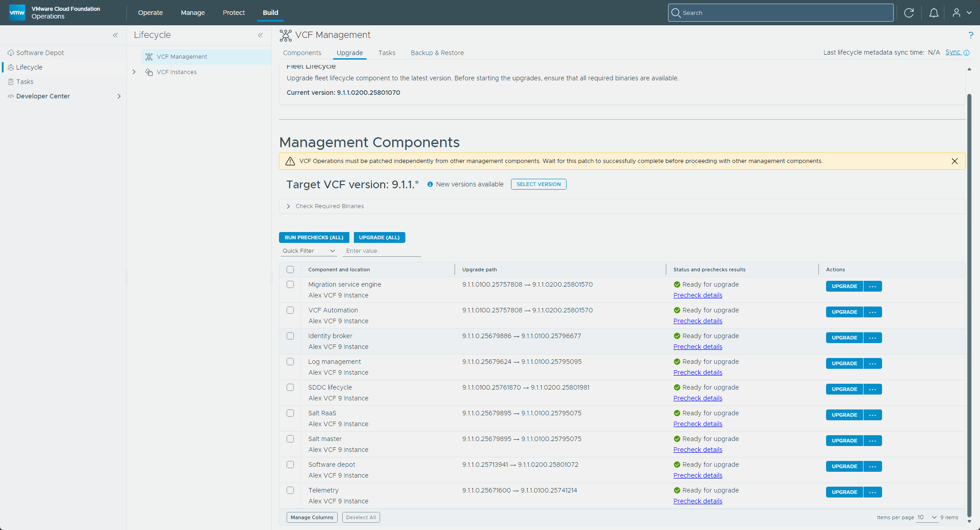The image size is (980, 530).
Task: Click the filter Enter value field
Action: point(382,251)
